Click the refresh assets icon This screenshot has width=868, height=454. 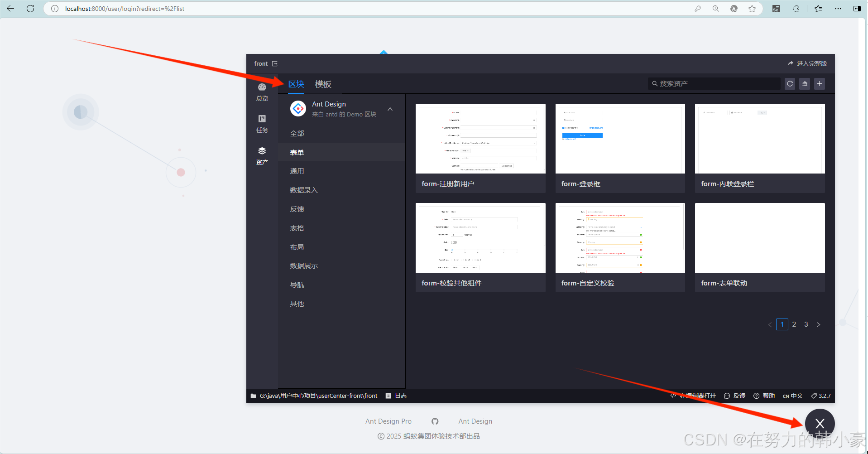tap(790, 84)
